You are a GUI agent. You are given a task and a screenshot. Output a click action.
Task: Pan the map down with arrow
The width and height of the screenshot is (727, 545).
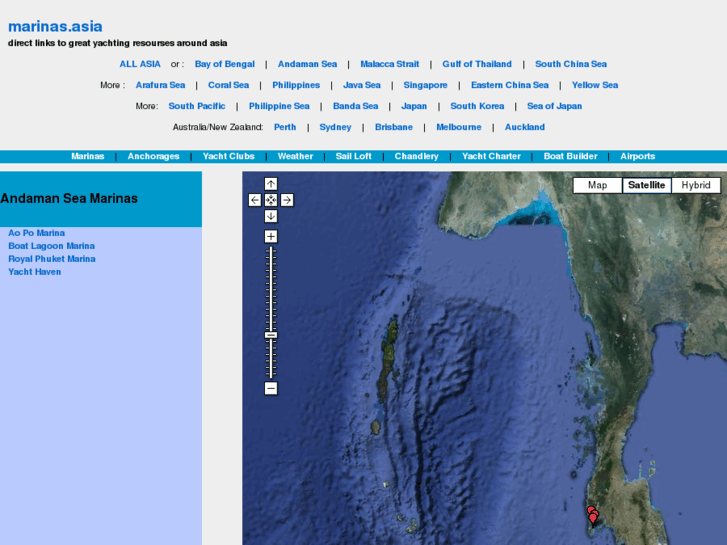(270, 216)
